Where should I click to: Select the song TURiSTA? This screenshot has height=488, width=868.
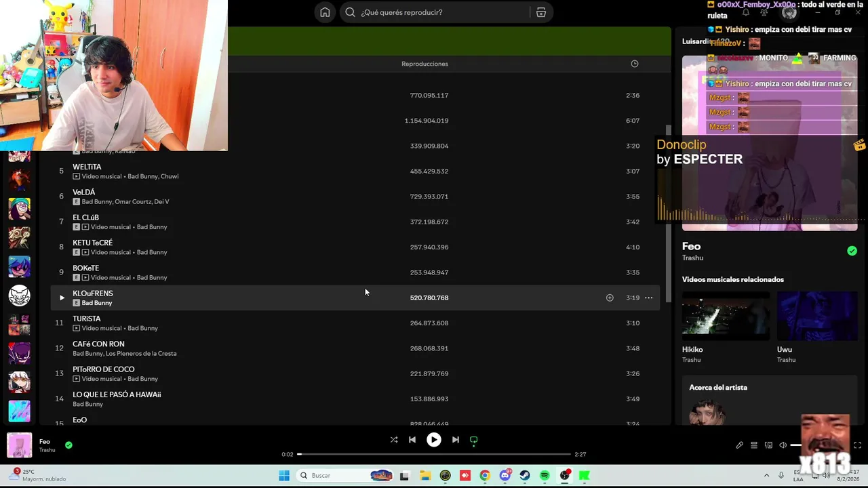[x=87, y=319]
